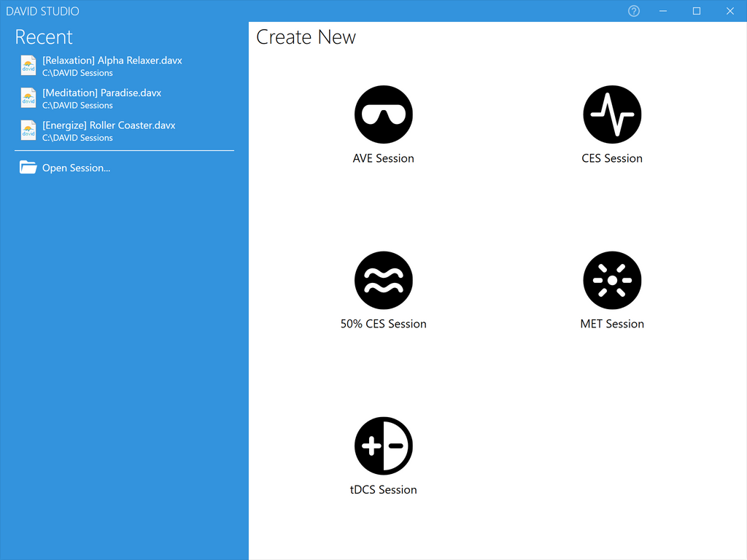This screenshot has width=747, height=560.
Task: Click the "CES Session" text label
Action: 612,158
